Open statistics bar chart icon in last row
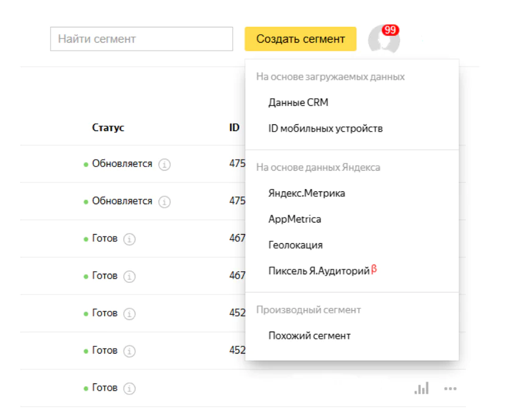 tap(421, 388)
